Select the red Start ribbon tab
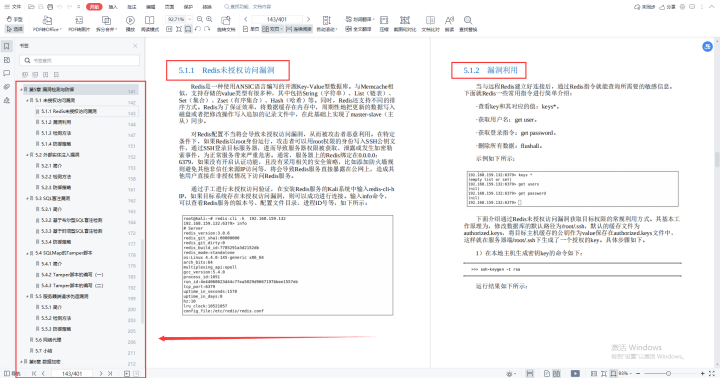The height and width of the screenshot is (378, 720). [94, 7]
